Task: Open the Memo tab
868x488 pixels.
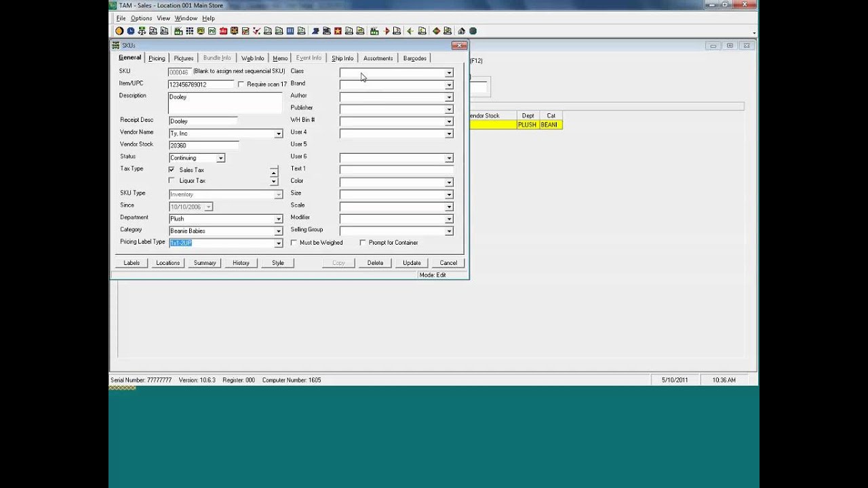Action: click(280, 58)
